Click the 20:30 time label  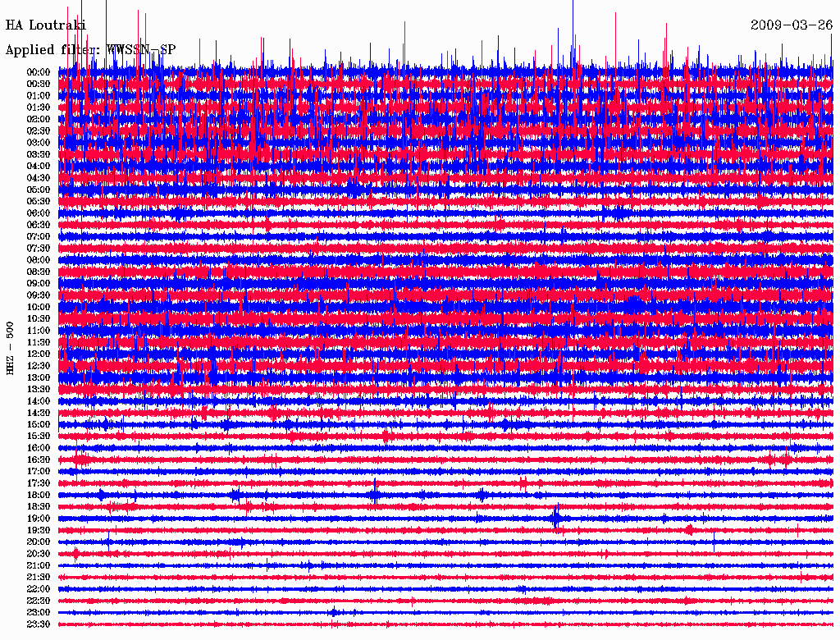click(39, 554)
